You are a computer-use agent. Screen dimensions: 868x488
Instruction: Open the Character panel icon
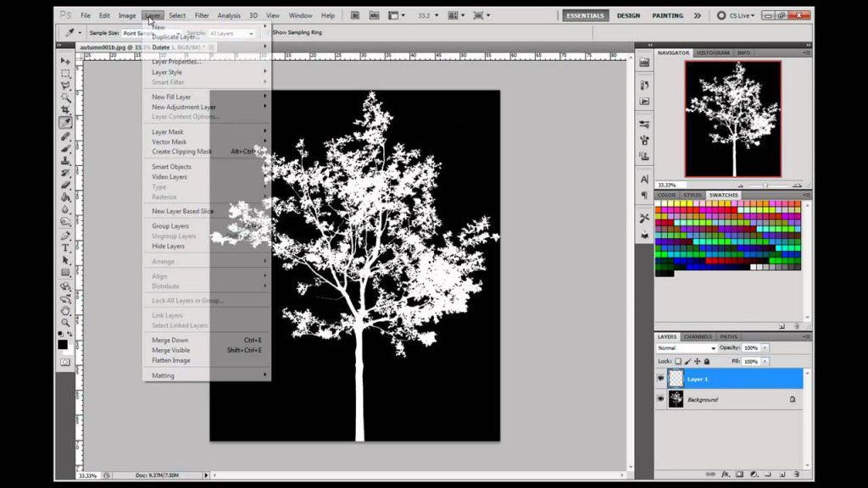644,179
